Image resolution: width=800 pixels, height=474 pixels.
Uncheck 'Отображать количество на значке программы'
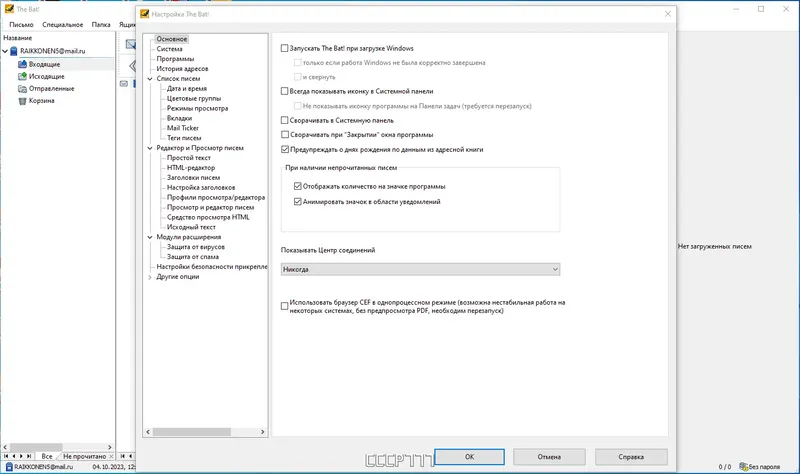(298, 186)
